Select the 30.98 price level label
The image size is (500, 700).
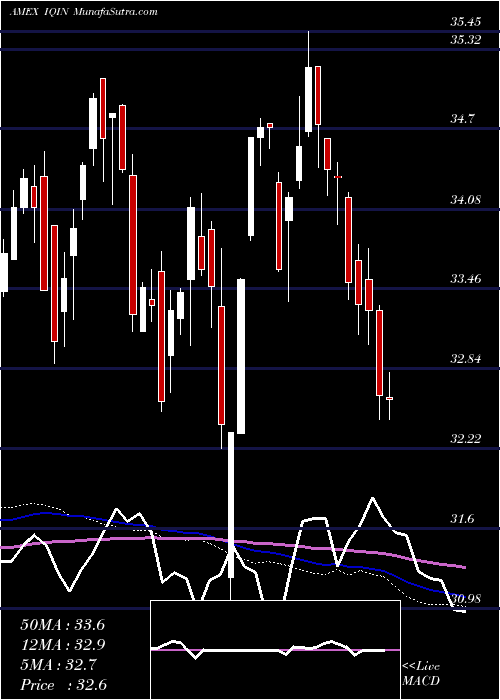[x=465, y=598]
